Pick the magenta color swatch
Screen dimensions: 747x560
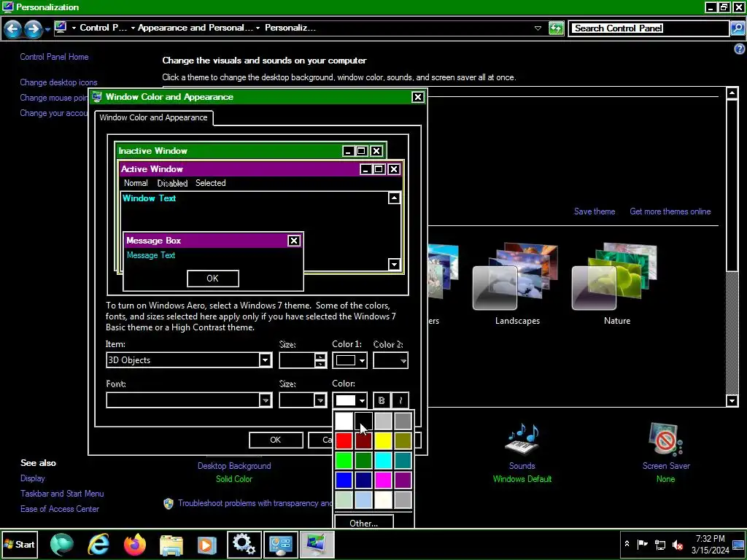(x=383, y=480)
